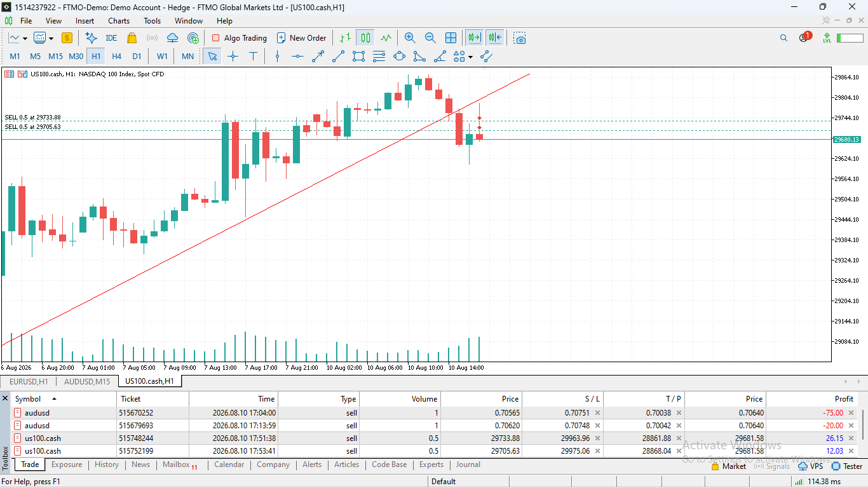Toggle chart auto scroll to latest bar
The height and width of the screenshot is (488, 868).
click(x=475, y=38)
